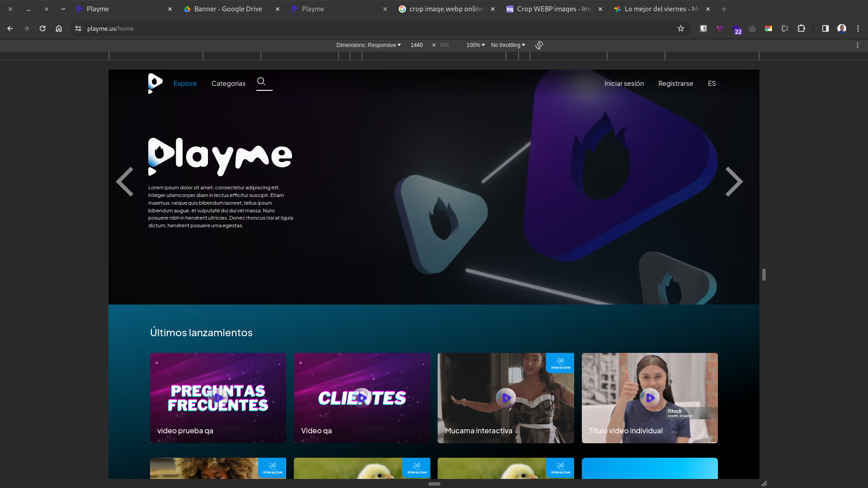Click the Playme logo in navigation bar

(155, 84)
